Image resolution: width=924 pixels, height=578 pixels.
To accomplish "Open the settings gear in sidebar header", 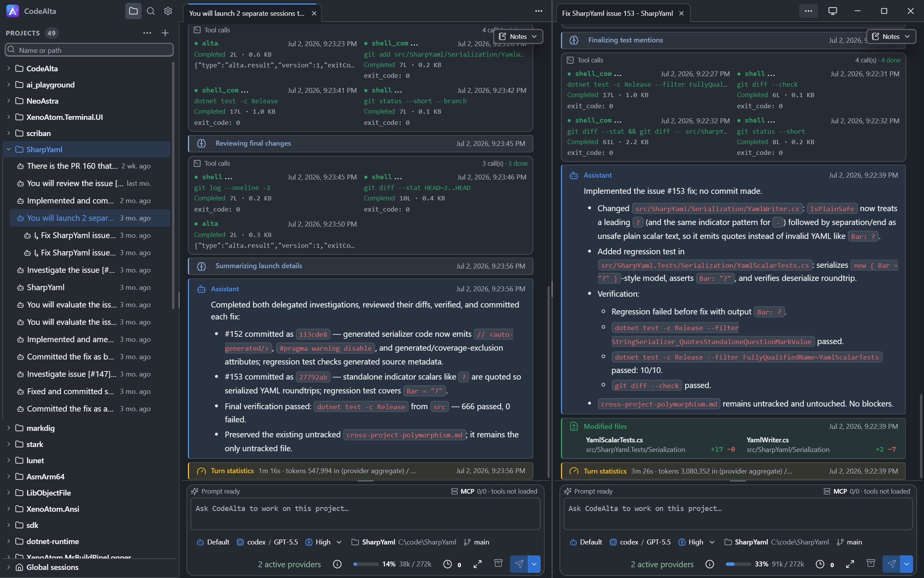I will [x=168, y=11].
